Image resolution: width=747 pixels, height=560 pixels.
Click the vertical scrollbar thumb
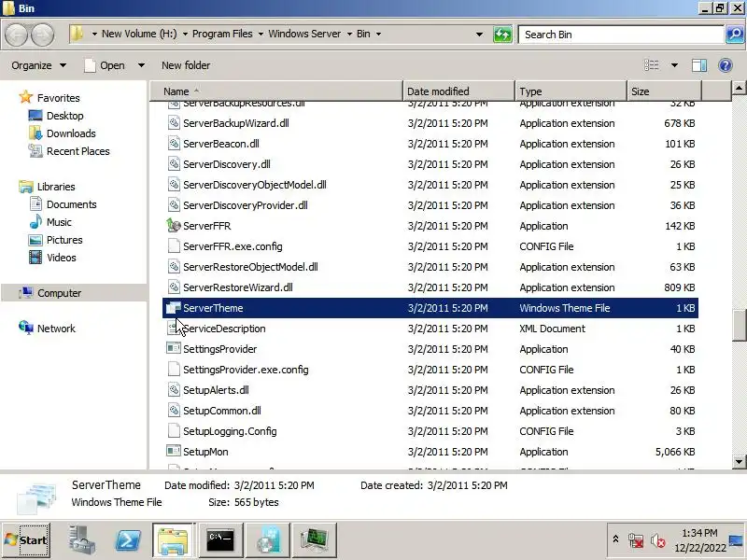(x=739, y=325)
